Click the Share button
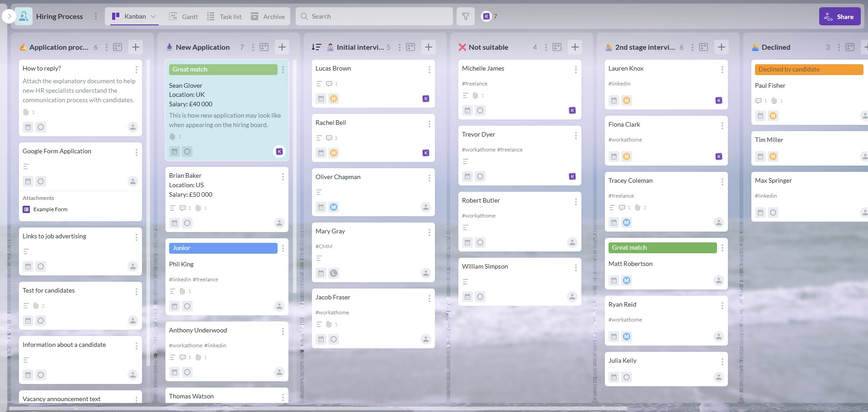 (840, 16)
